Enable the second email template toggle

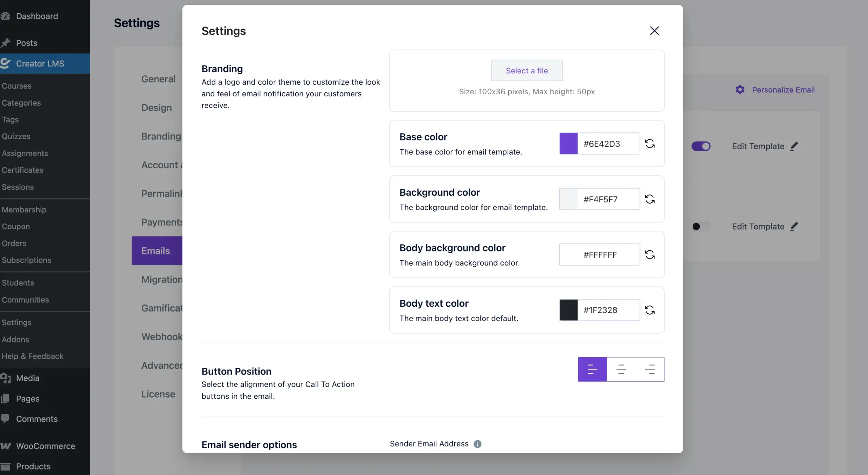click(x=701, y=226)
